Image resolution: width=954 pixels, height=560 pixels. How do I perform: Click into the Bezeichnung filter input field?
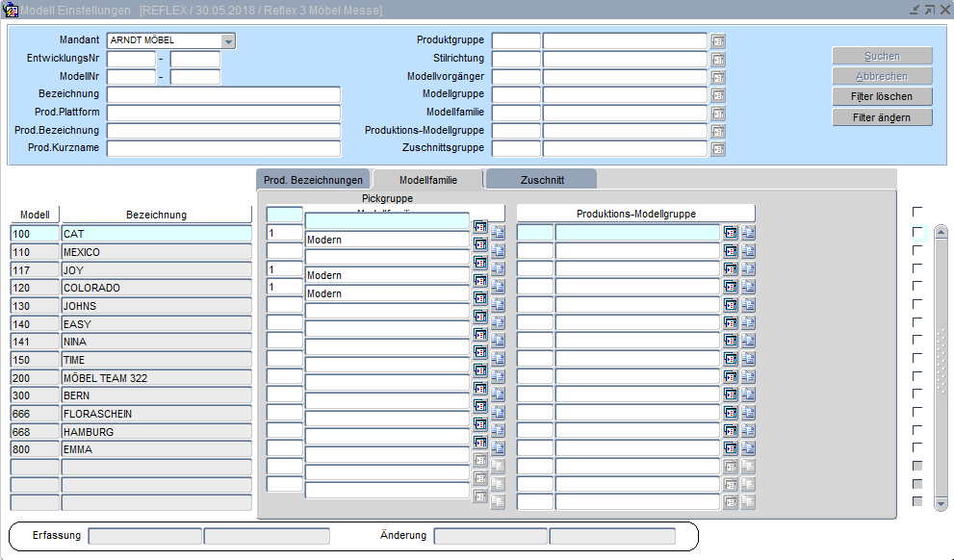(223, 94)
